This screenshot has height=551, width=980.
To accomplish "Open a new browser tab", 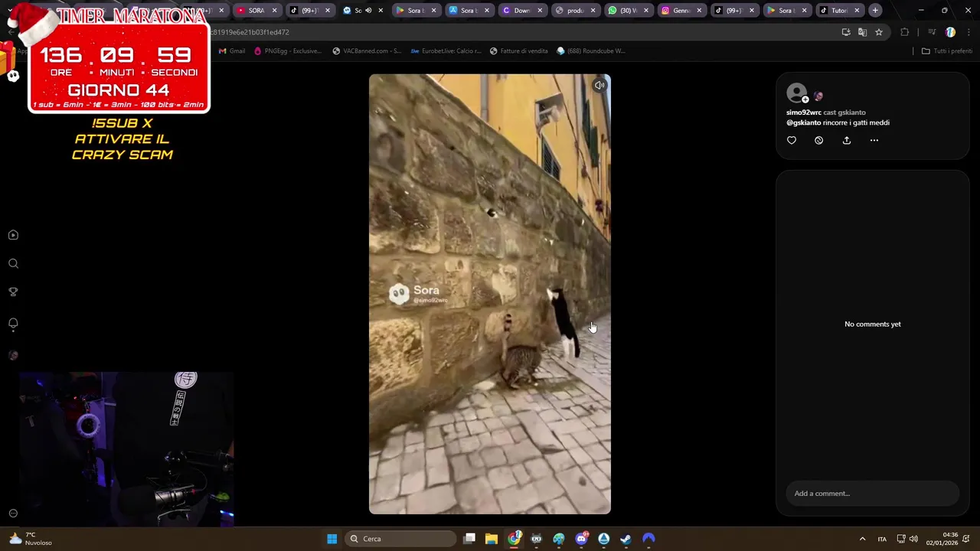I will coord(875,11).
